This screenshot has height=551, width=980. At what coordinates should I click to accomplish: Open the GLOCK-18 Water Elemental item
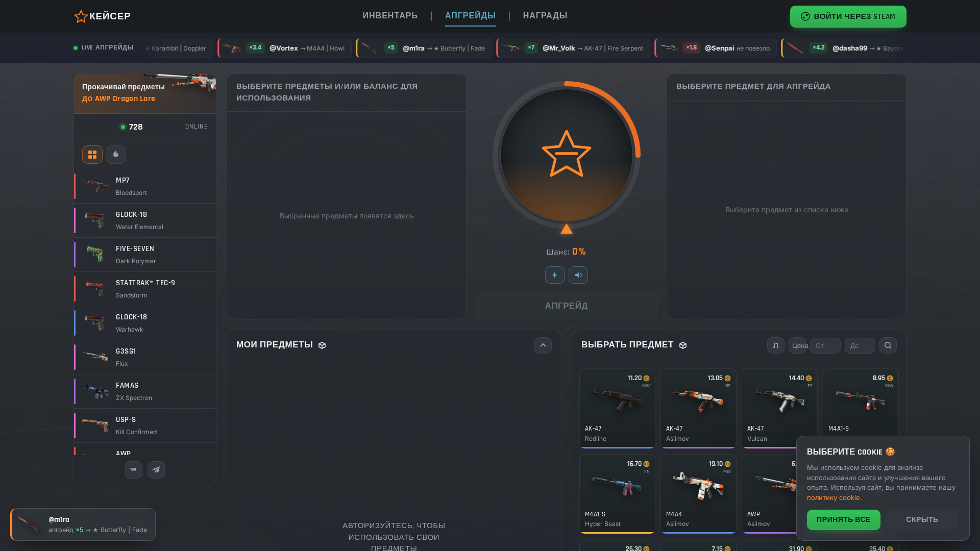145,220
